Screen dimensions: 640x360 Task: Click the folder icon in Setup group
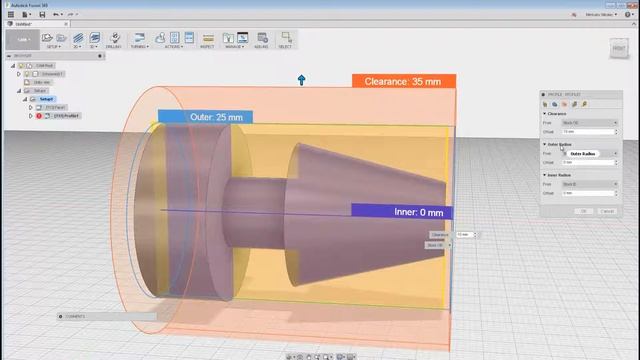click(62, 38)
